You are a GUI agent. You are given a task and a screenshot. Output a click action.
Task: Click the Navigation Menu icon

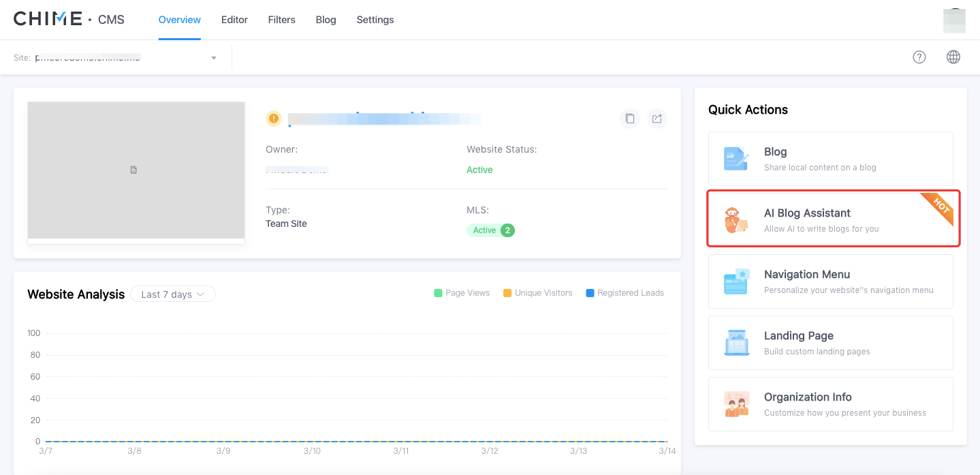pyautogui.click(x=736, y=281)
